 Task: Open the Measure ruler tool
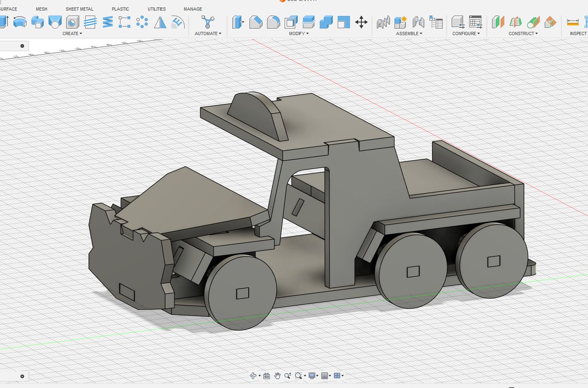[x=572, y=22]
